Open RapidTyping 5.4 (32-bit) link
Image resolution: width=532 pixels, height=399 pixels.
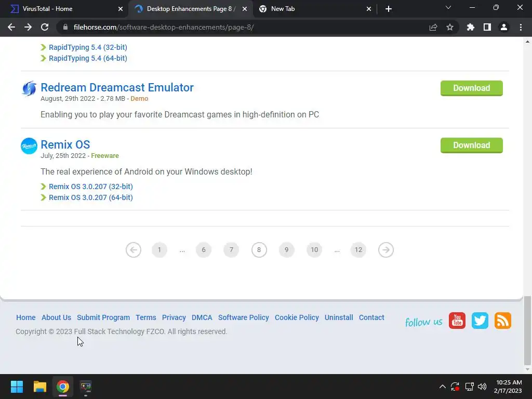[88, 47]
